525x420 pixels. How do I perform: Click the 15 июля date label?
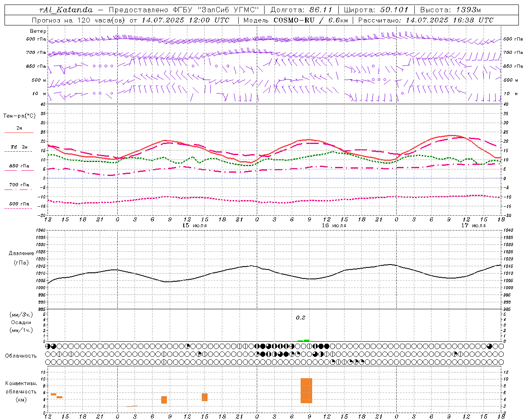(x=194, y=226)
